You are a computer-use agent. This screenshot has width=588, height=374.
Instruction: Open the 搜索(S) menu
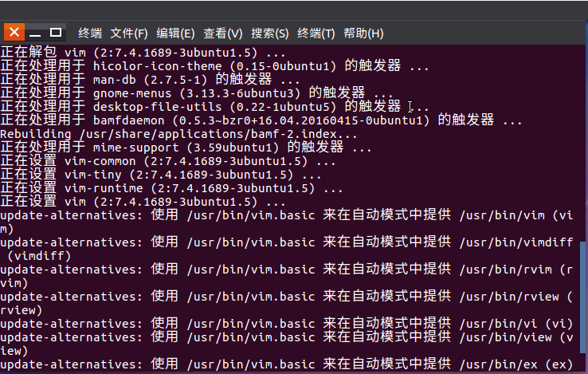click(x=270, y=33)
